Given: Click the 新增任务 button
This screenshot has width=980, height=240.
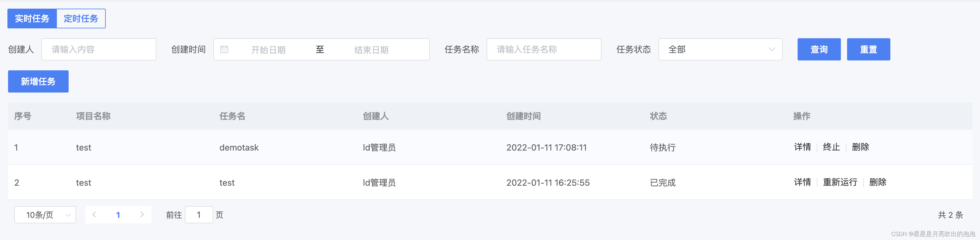Looking at the screenshot, I should point(38,81).
